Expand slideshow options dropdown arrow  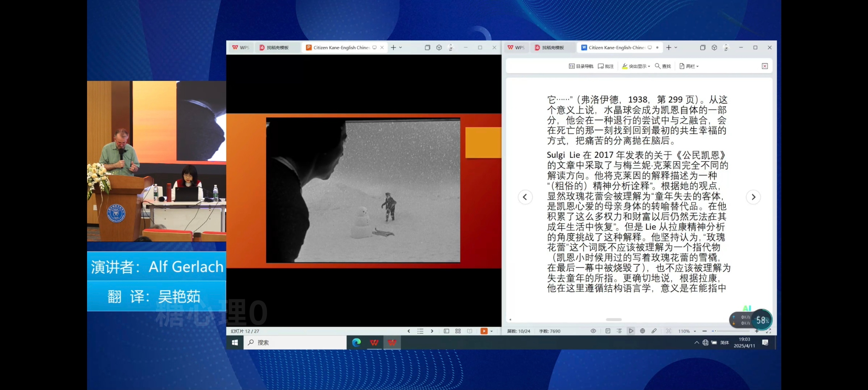[492, 331]
